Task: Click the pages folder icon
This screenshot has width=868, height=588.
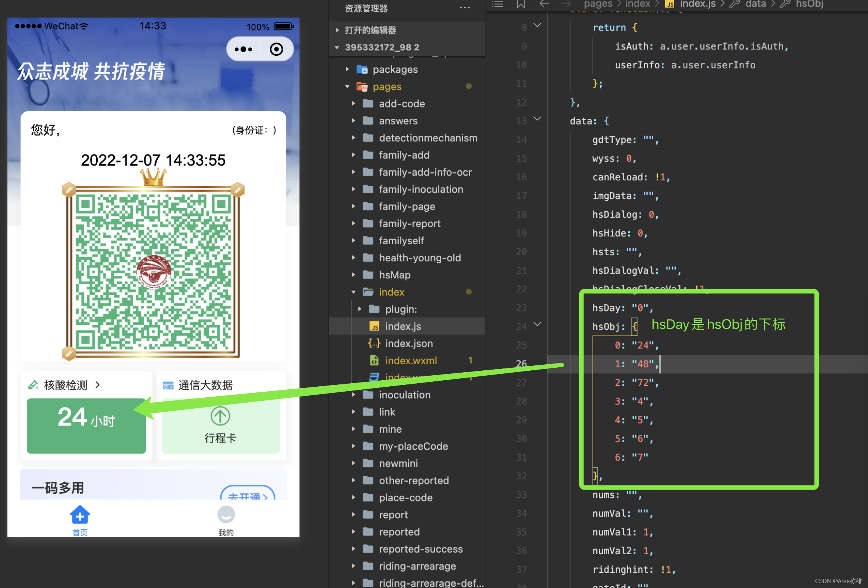Action: click(x=362, y=87)
